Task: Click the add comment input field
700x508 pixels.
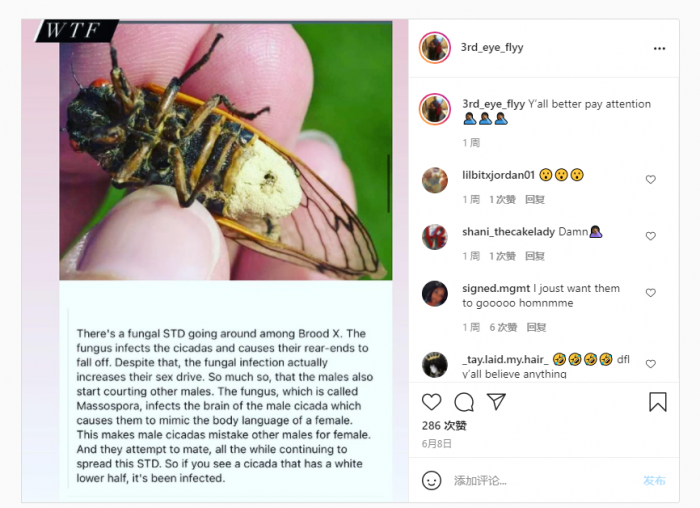Action: coord(540,480)
